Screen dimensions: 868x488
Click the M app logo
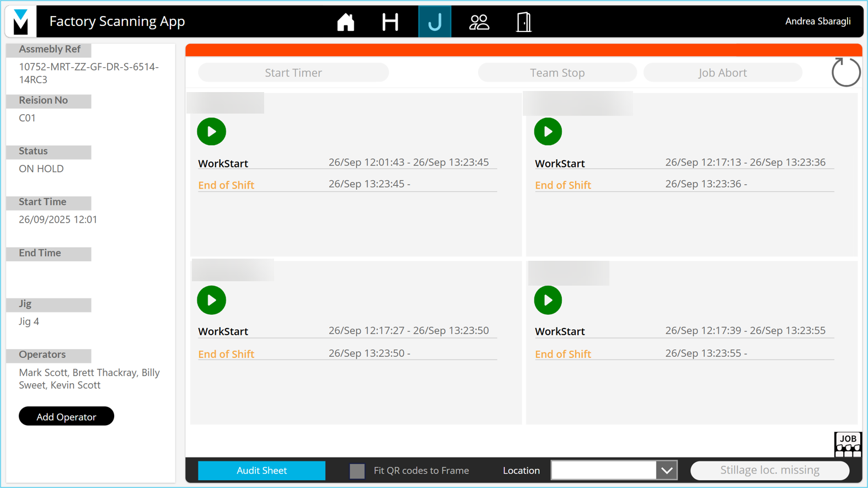point(21,21)
